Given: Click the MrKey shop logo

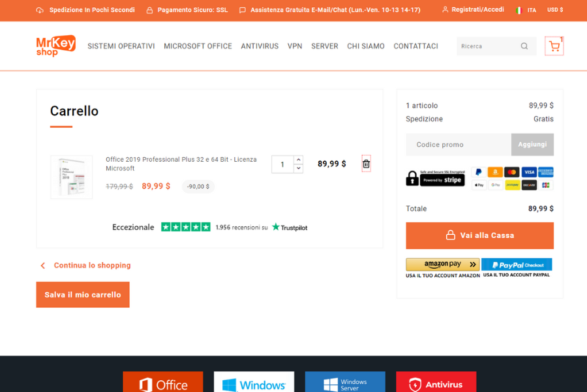Looking at the screenshot, I should (55, 46).
